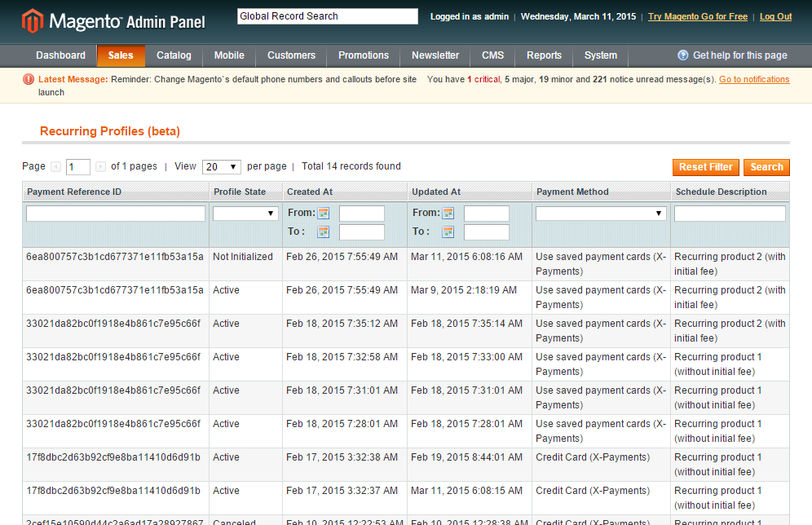Open Updated At From calendar icon
Viewport: 812px width, 525px height.
click(x=448, y=213)
